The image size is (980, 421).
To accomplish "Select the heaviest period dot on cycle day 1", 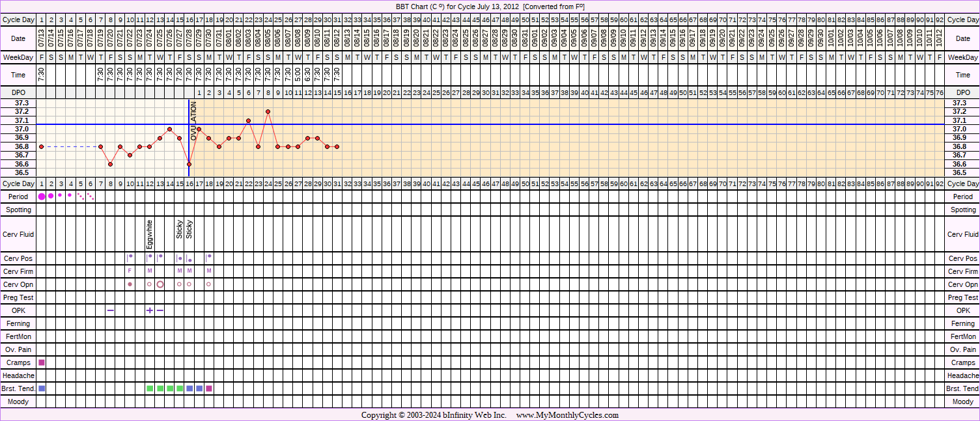I will [42, 196].
